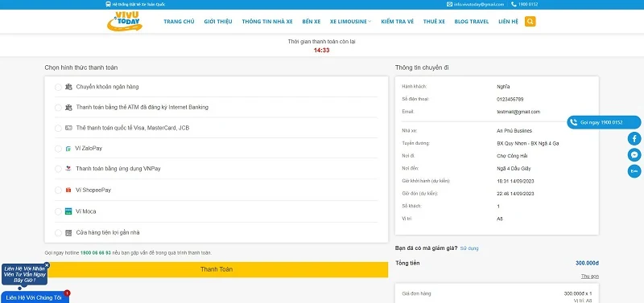644x303 pixels.
Task: Click departure time 18:31 14/09/2023
Action: [515, 181]
